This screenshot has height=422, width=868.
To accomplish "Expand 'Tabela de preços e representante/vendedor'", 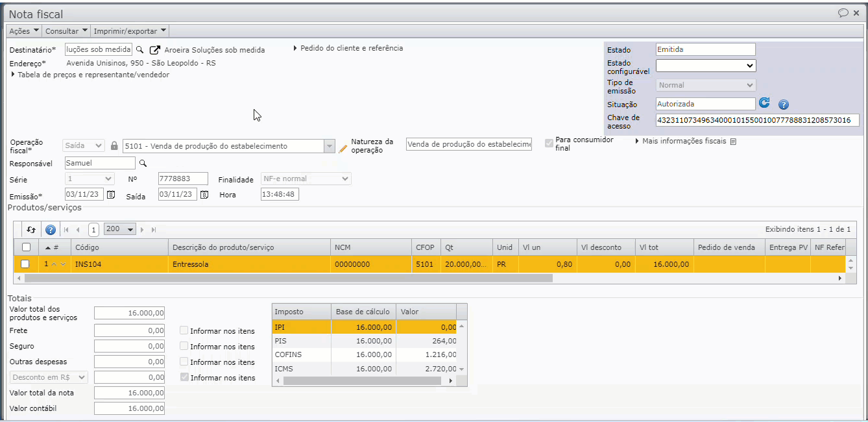I will point(93,75).
